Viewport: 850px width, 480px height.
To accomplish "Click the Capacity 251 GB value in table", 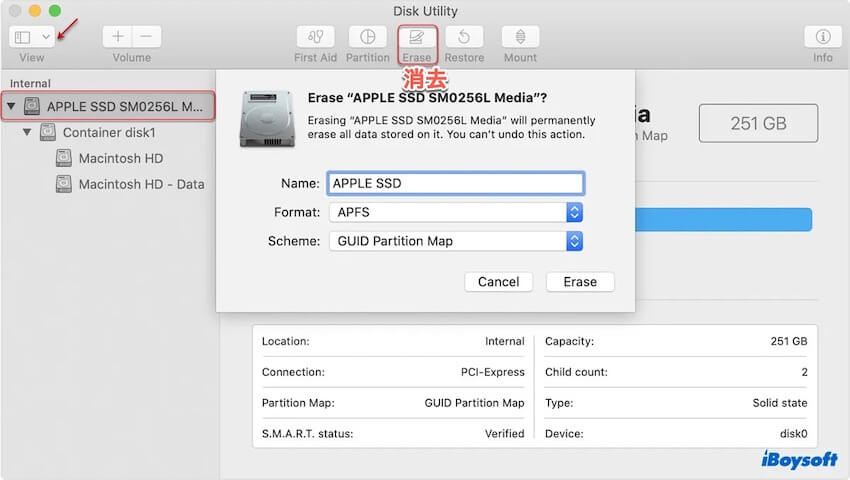I will tap(789, 341).
